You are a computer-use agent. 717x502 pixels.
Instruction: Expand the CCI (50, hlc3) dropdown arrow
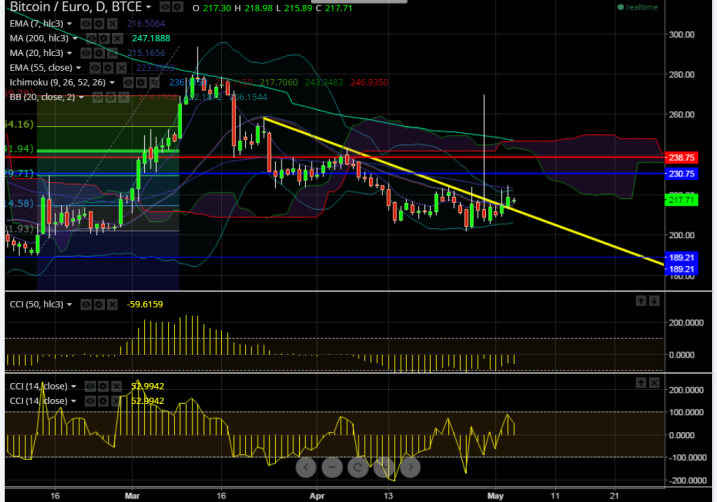tap(70, 304)
